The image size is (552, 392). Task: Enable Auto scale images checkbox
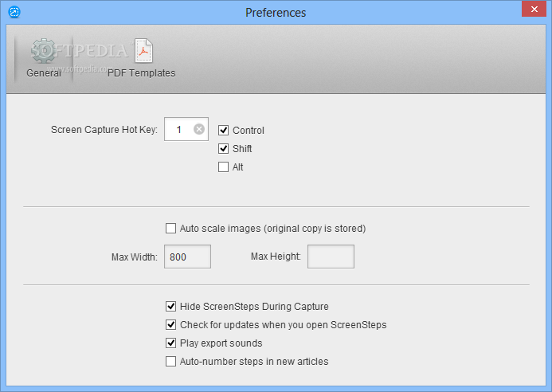click(x=170, y=228)
